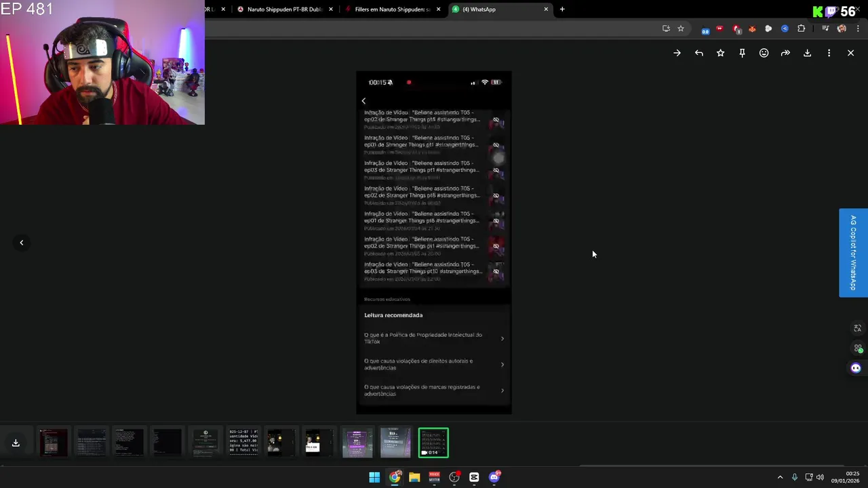Go back in phone screen video
The image size is (868, 488).
[x=363, y=101]
